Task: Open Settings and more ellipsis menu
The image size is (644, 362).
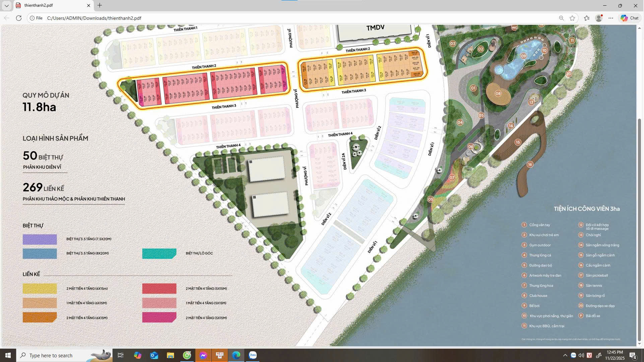Action: point(611,18)
